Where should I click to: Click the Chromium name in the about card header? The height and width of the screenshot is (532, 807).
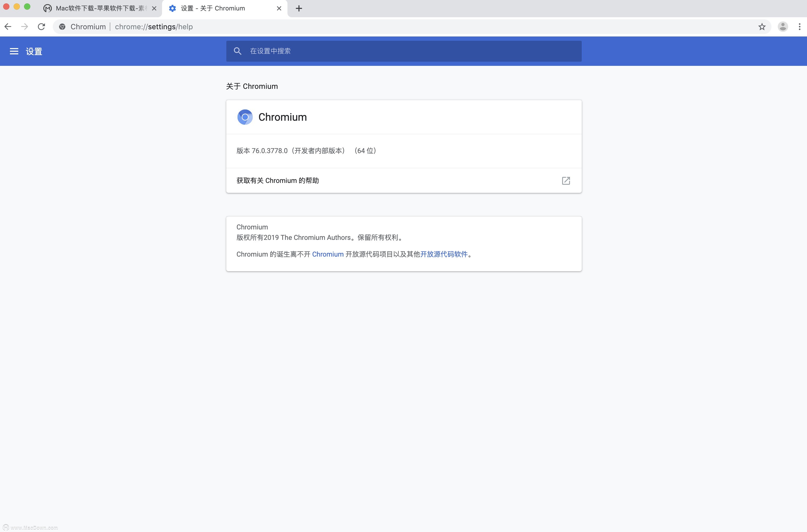(x=282, y=117)
